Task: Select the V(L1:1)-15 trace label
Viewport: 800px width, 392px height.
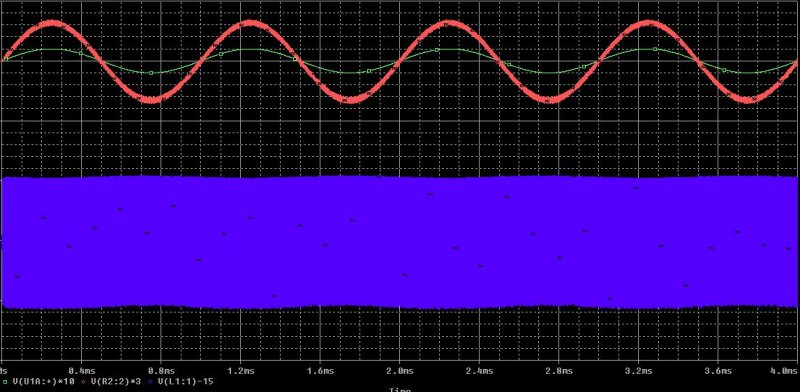Action: click(186, 381)
